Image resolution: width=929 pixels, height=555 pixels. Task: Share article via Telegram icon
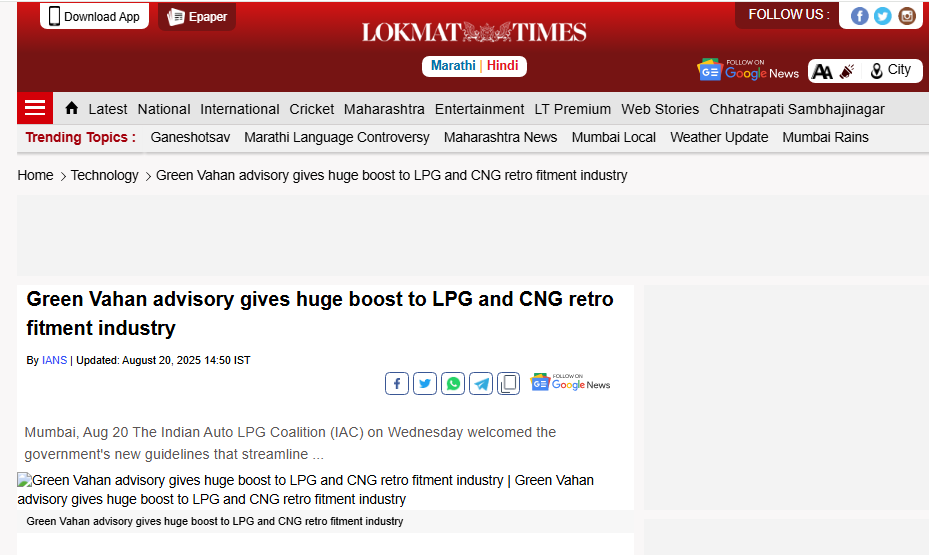point(481,384)
